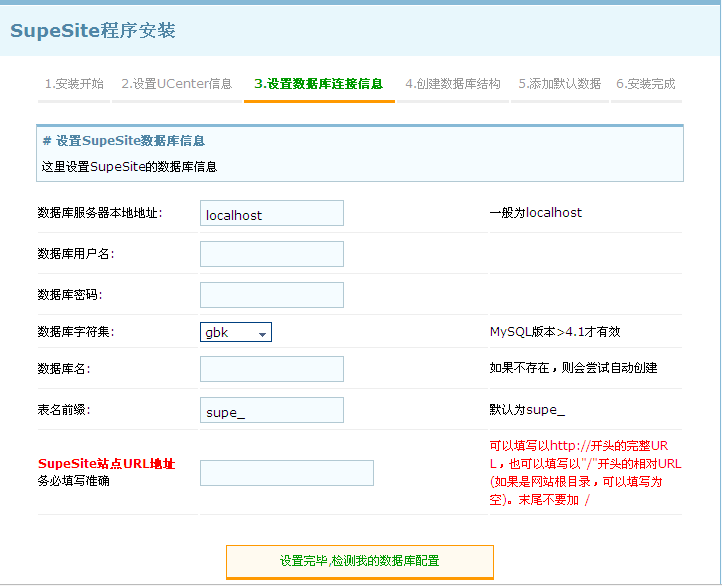Focus the SupeSite站点URL地址 input field
722x586 pixels.
pos(287,473)
